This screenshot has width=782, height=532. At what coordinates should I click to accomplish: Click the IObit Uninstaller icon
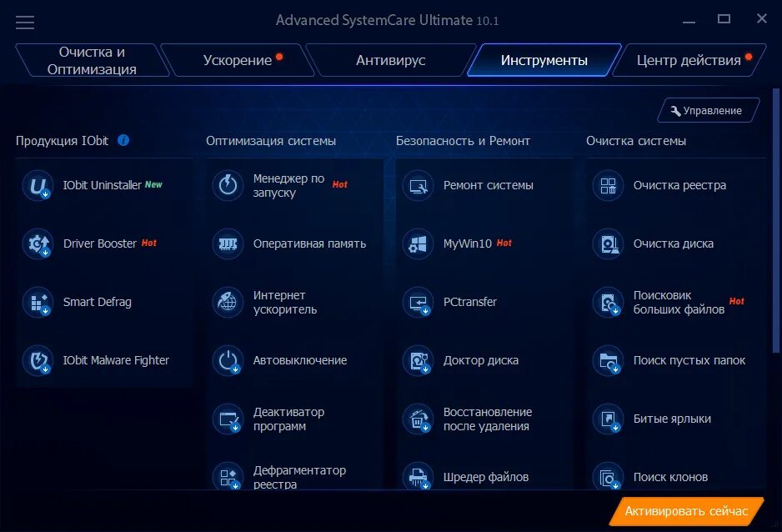pos(38,185)
